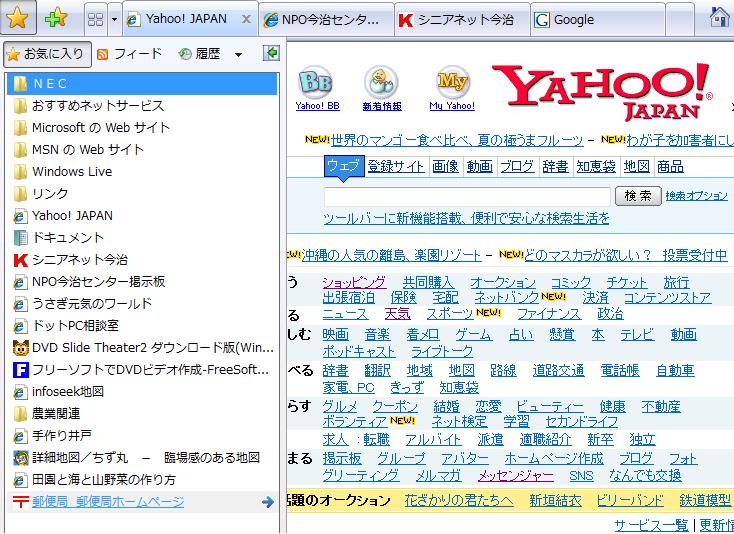The width and height of the screenshot is (734, 534).
Task: Open the メッセンジャー link
Action: coord(515,476)
